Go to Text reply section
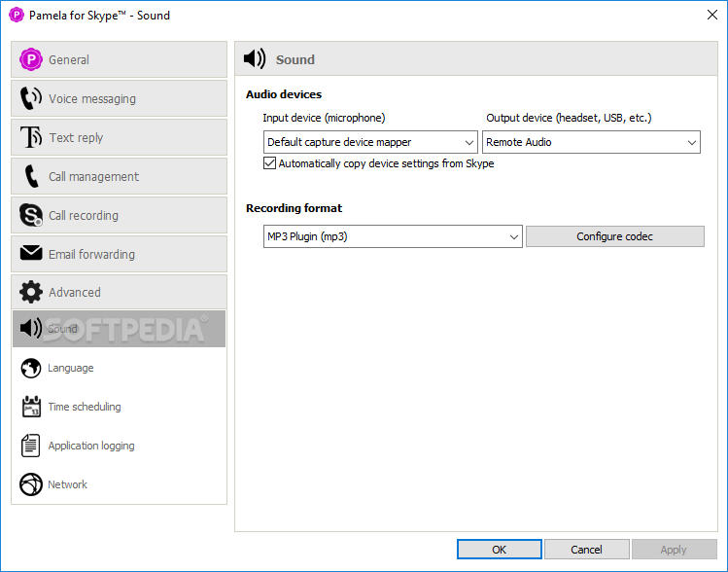 (x=119, y=137)
